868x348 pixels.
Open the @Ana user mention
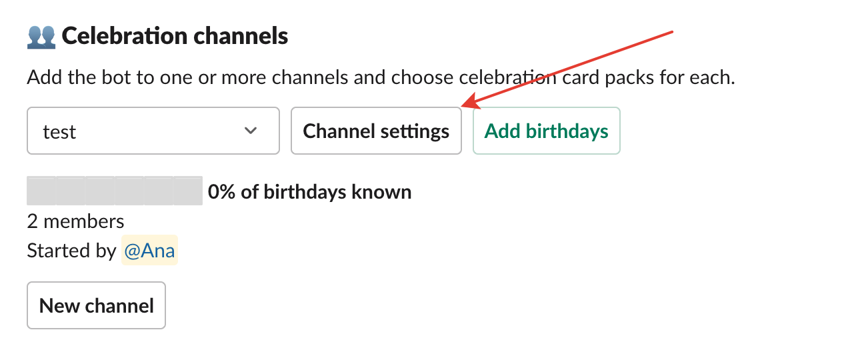coord(149,251)
